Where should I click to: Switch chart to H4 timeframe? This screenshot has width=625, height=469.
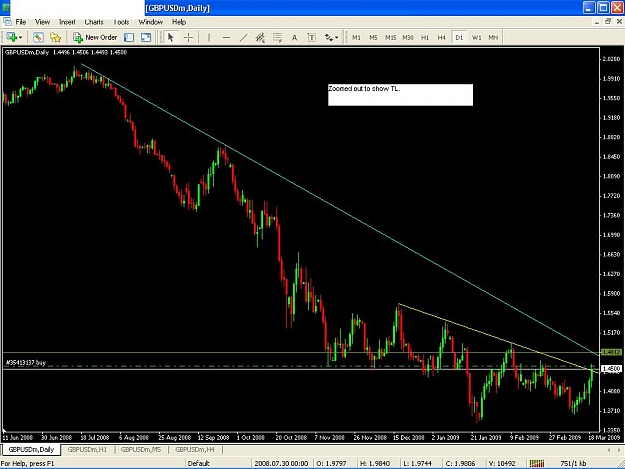pyautogui.click(x=442, y=37)
